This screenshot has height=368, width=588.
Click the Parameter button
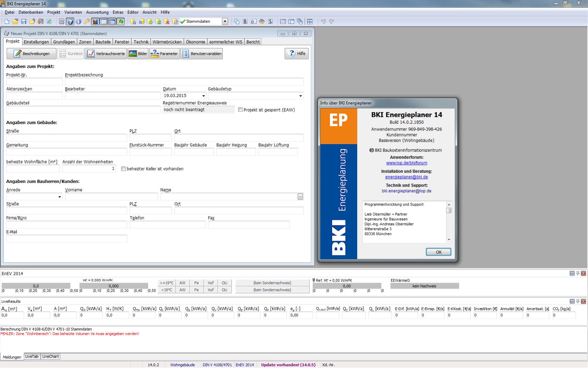(164, 54)
